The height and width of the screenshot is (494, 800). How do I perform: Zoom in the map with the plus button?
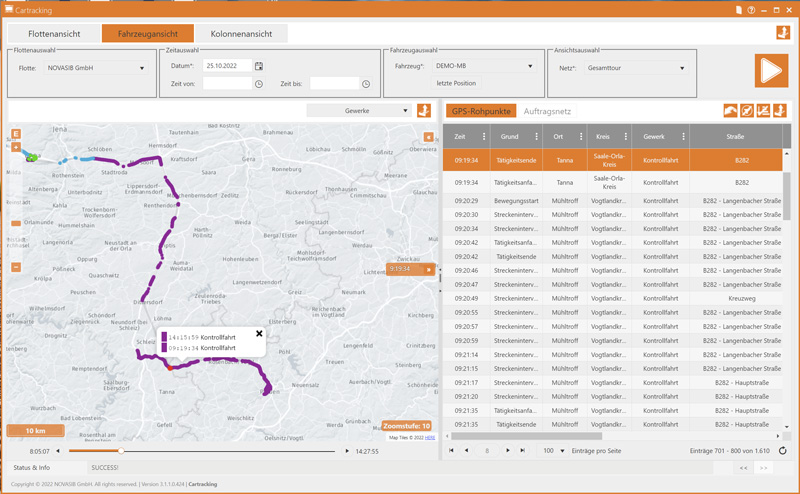pyautogui.click(x=16, y=147)
